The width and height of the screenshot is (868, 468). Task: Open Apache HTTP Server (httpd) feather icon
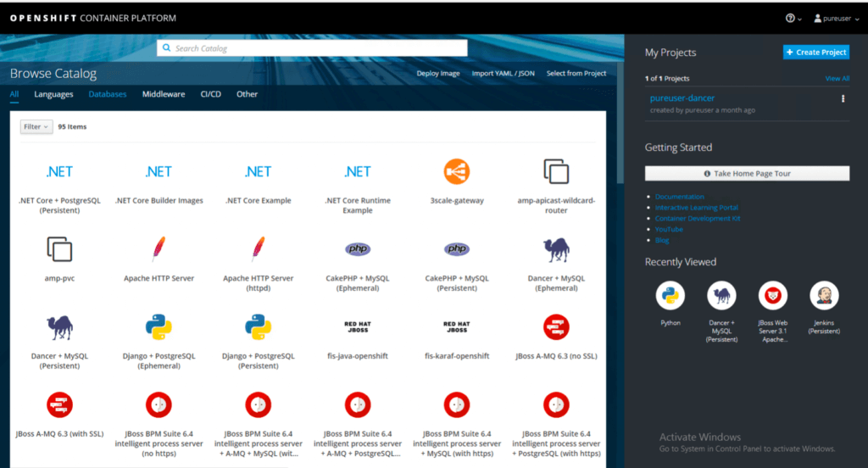(x=258, y=249)
